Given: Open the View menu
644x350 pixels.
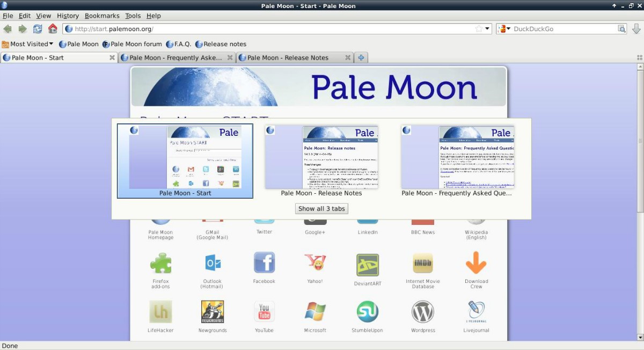Looking at the screenshot, I should coord(43,16).
